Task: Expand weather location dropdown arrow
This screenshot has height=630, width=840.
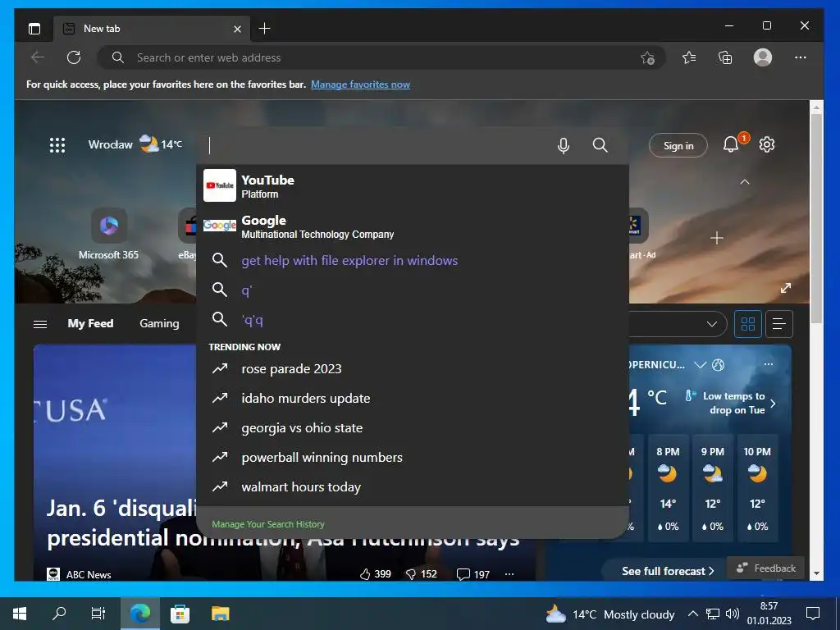Action: [701, 365]
